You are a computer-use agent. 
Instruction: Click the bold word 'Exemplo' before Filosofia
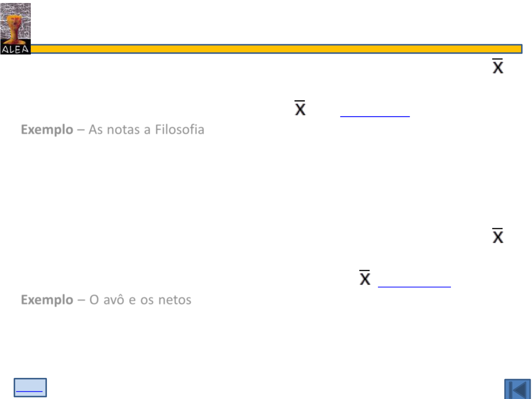coord(47,130)
